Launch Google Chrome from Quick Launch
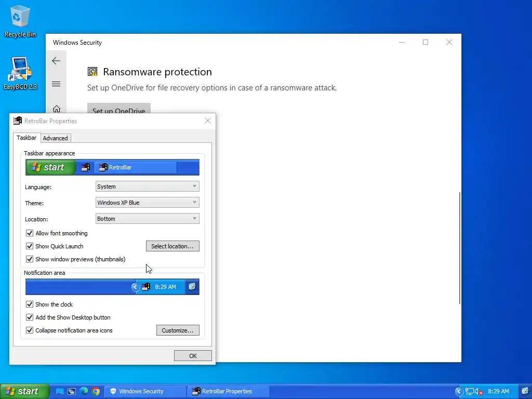The image size is (532, 399). 96,391
